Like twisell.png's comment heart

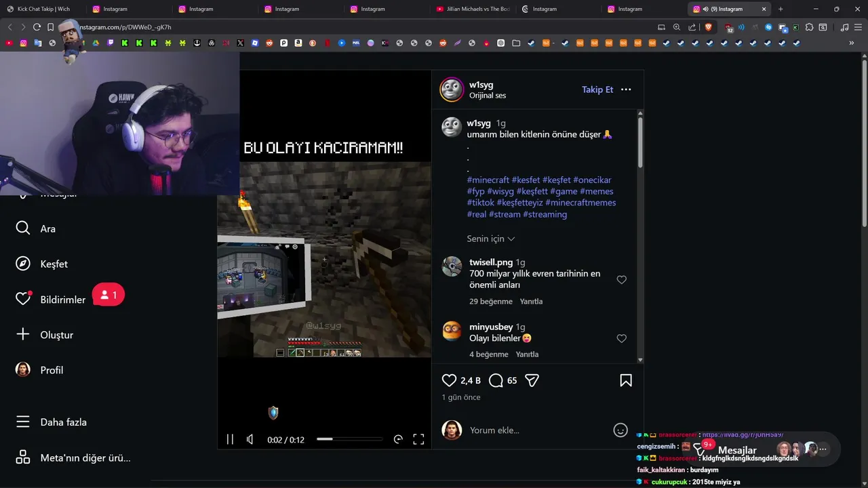621,279
